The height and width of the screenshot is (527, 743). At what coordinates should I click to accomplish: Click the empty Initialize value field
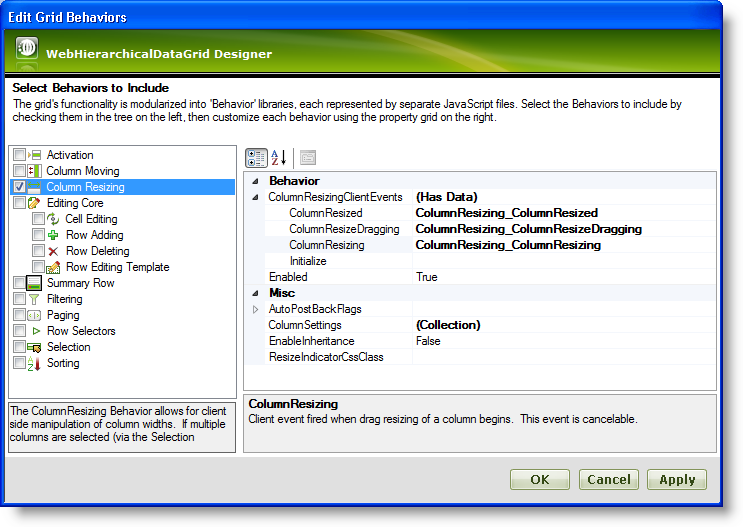564,261
